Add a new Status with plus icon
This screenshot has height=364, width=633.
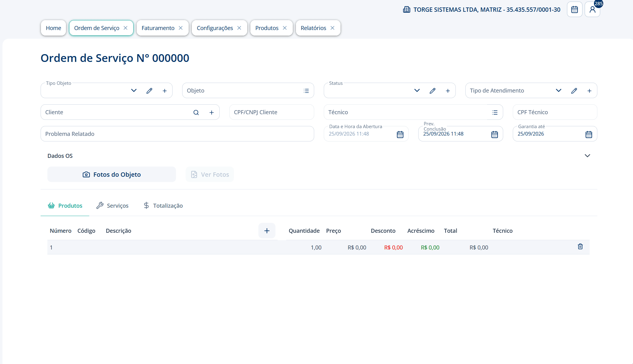[x=448, y=91]
